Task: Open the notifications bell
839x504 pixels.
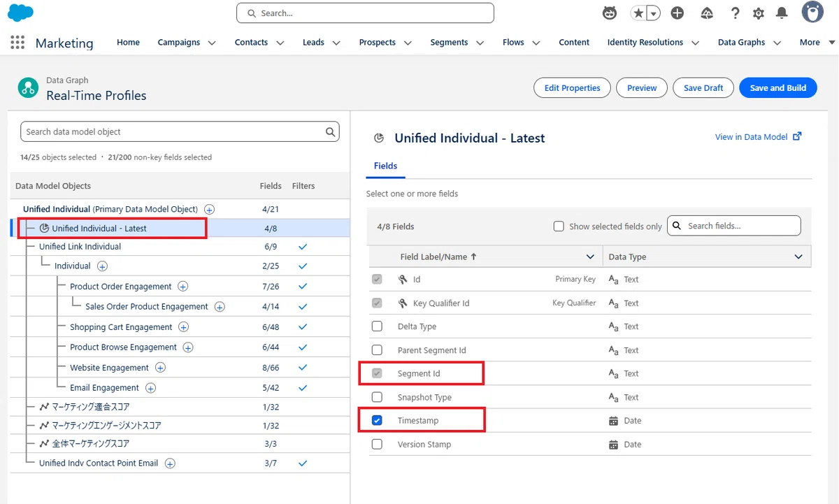Action: click(x=782, y=13)
